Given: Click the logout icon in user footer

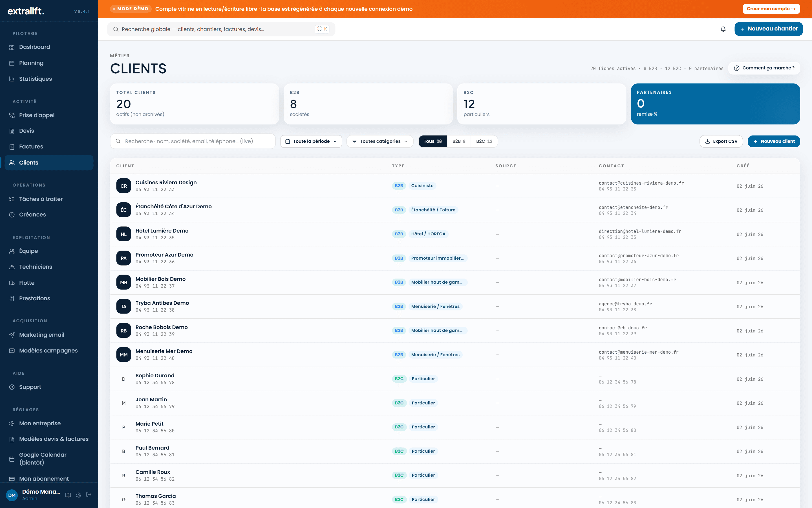Looking at the screenshot, I should coord(89,494).
